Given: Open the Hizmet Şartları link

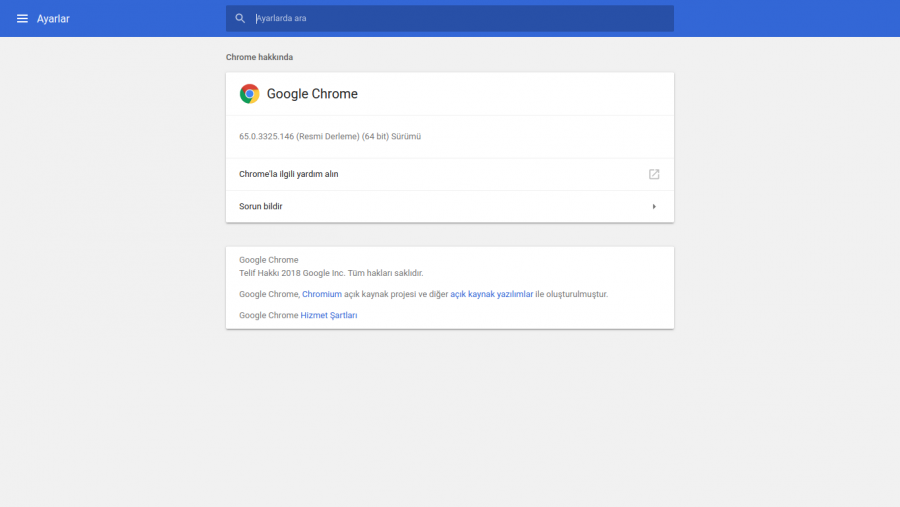Looking at the screenshot, I should click(x=329, y=315).
